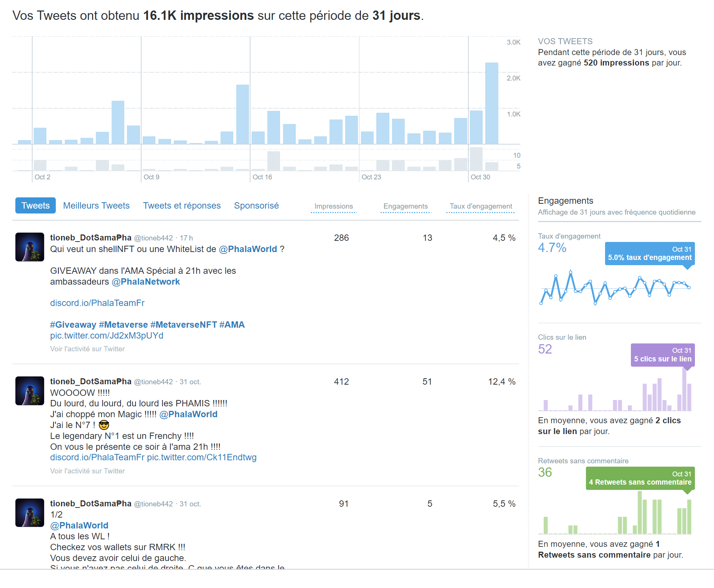Click the #Metaverse hashtag
Viewport: 714px width, 588px height.
(123, 324)
